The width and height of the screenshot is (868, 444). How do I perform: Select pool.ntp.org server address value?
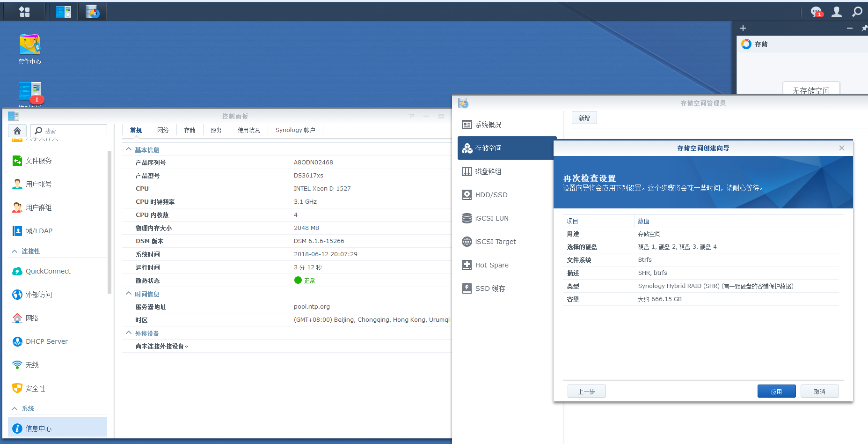point(312,307)
